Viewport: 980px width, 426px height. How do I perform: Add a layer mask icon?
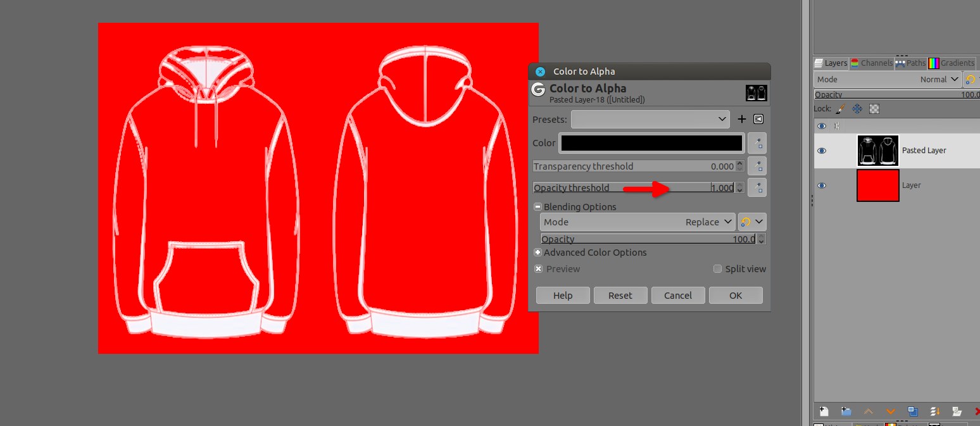[x=957, y=411]
